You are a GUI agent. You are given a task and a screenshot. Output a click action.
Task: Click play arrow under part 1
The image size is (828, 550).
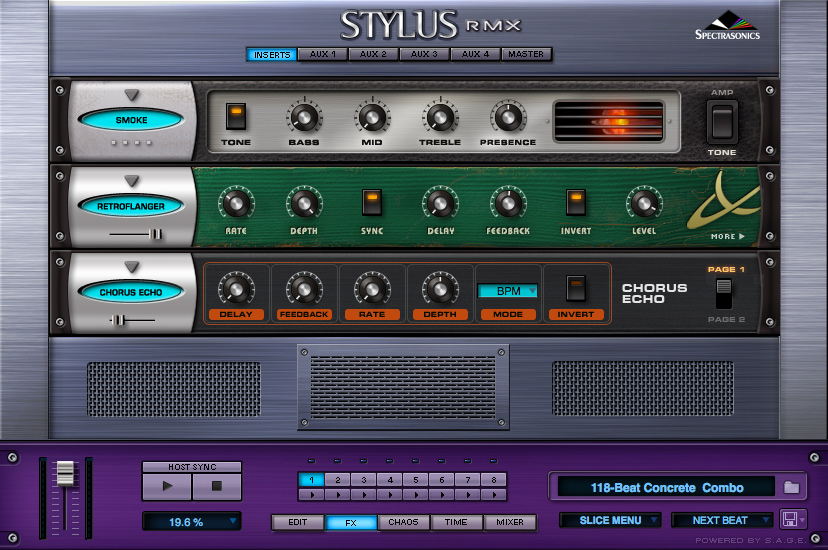pos(312,495)
